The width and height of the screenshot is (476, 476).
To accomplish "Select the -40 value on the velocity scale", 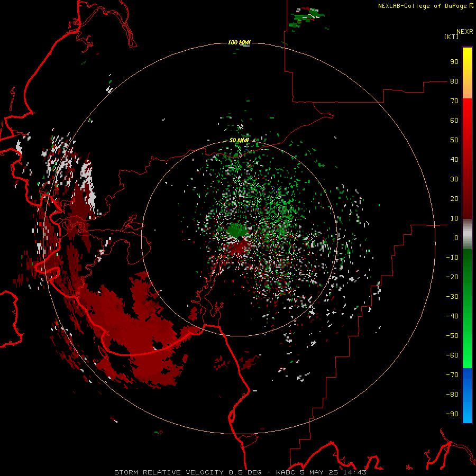I will point(452,316).
